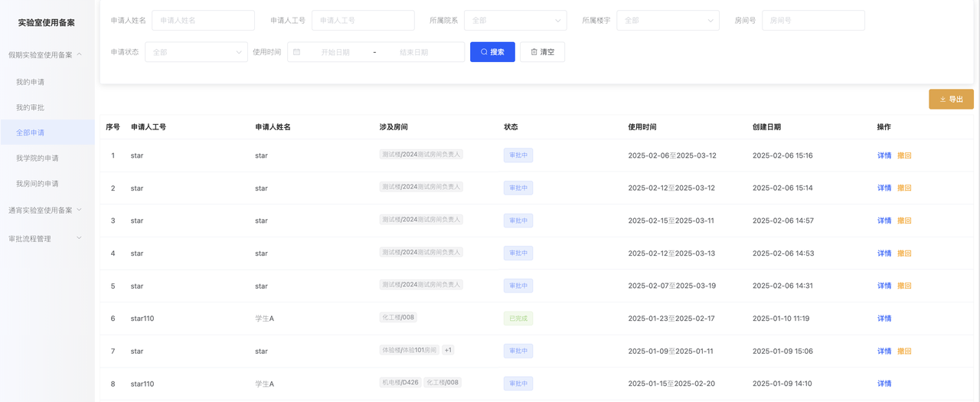This screenshot has height=402, width=980.
Task: Click the calendar icon in date range
Action: click(x=297, y=52)
